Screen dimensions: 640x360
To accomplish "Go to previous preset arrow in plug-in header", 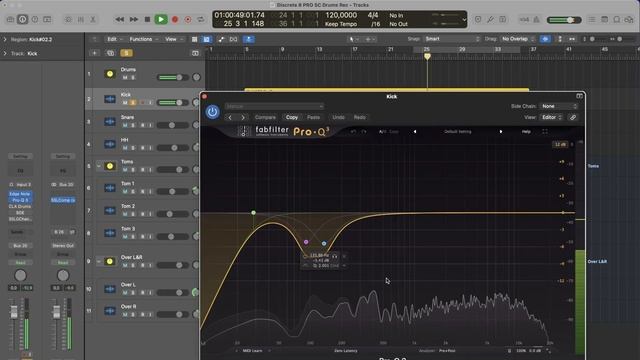I will coord(230,118).
